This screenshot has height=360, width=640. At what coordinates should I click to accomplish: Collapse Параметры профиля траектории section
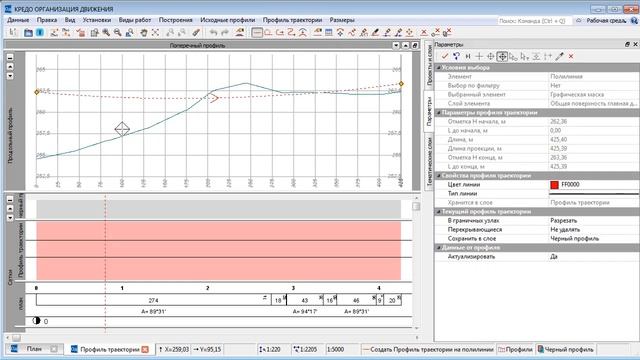(x=439, y=113)
